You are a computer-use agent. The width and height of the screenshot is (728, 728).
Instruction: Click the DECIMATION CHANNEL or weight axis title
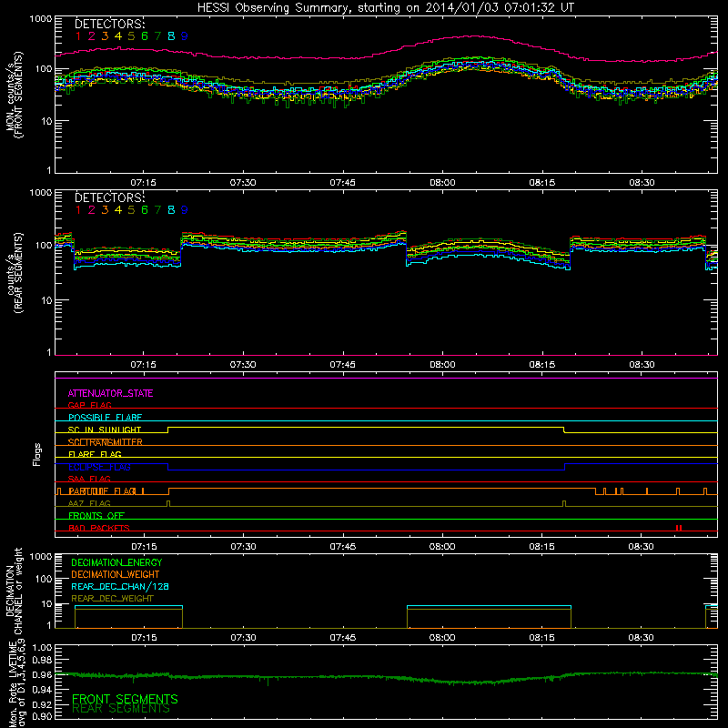tap(14, 591)
